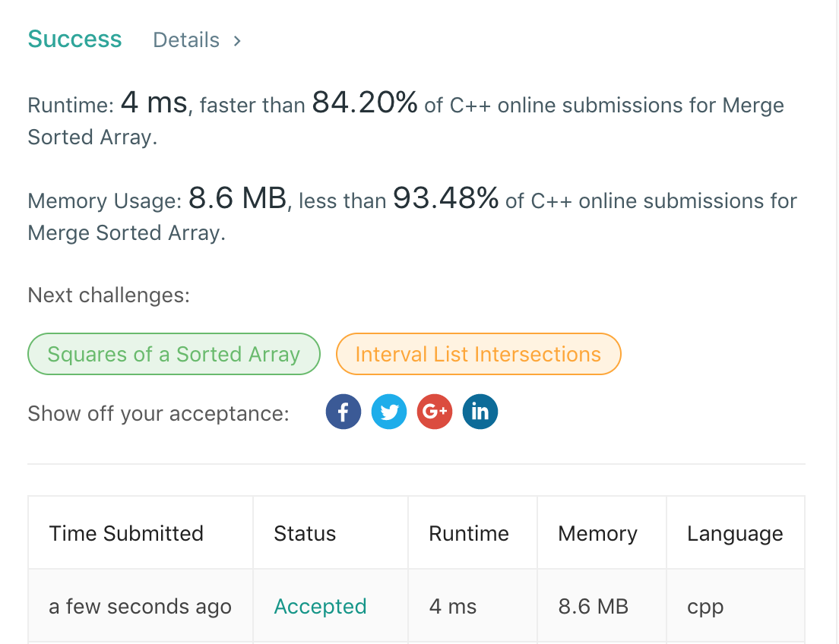Share acceptance on Google Plus
Viewport: 839px width, 644px height.
tap(435, 412)
